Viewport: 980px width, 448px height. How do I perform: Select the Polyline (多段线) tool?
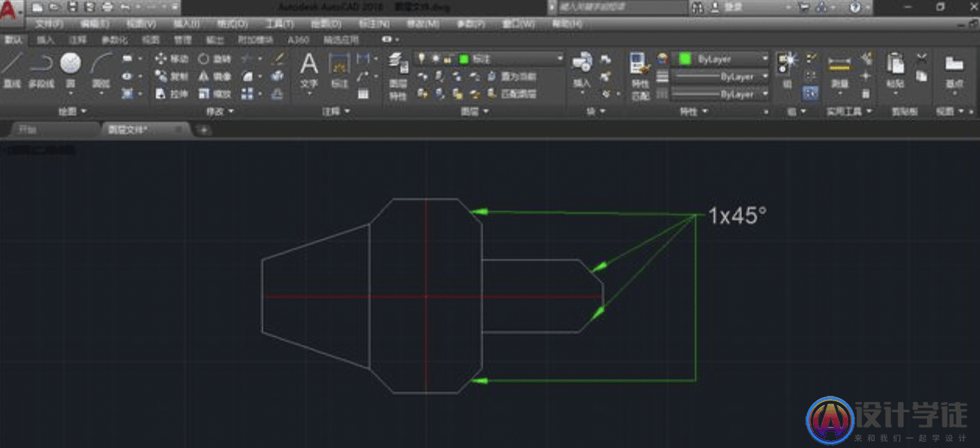(x=41, y=69)
